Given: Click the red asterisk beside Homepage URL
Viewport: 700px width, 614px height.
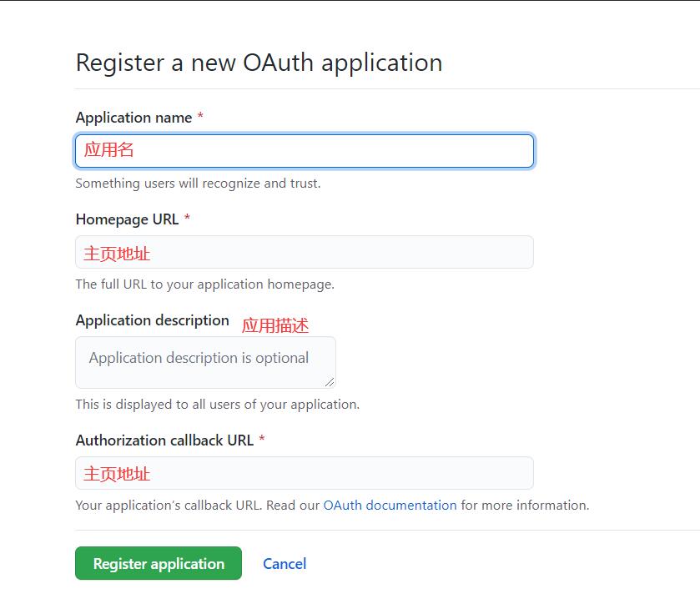Looking at the screenshot, I should click(186, 219).
